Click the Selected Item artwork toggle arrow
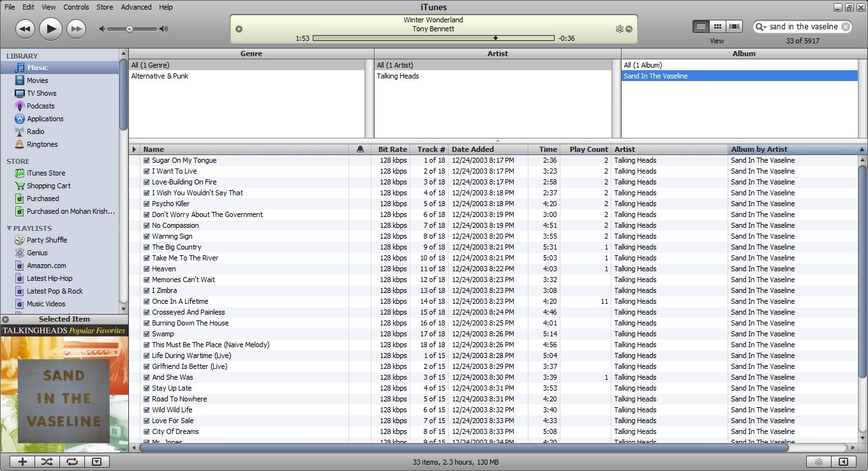Viewport: 868px width, 471px height. tap(5, 319)
